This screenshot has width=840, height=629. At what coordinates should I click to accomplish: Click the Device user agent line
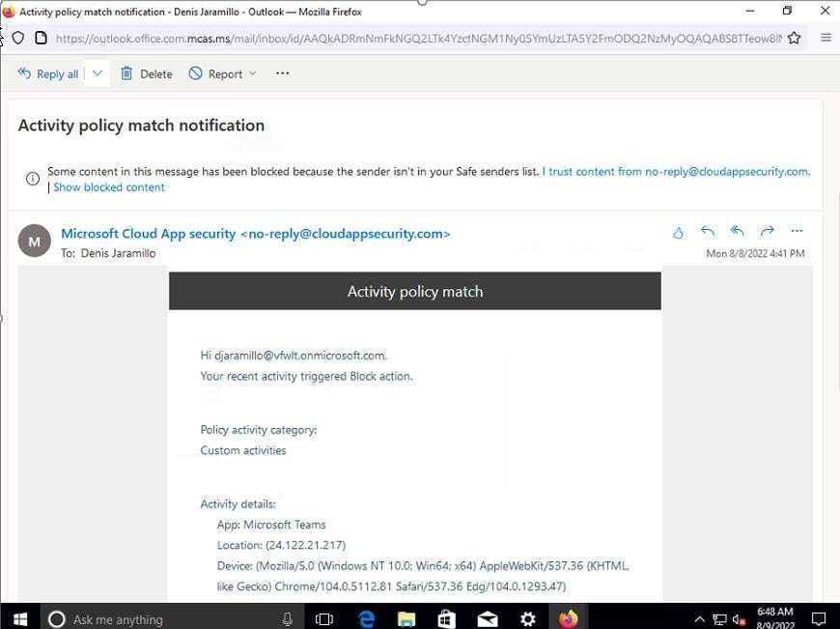click(423, 576)
